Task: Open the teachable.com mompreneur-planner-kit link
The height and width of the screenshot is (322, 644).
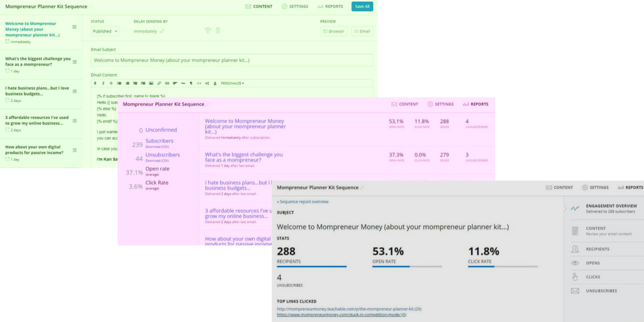Action: (349, 309)
